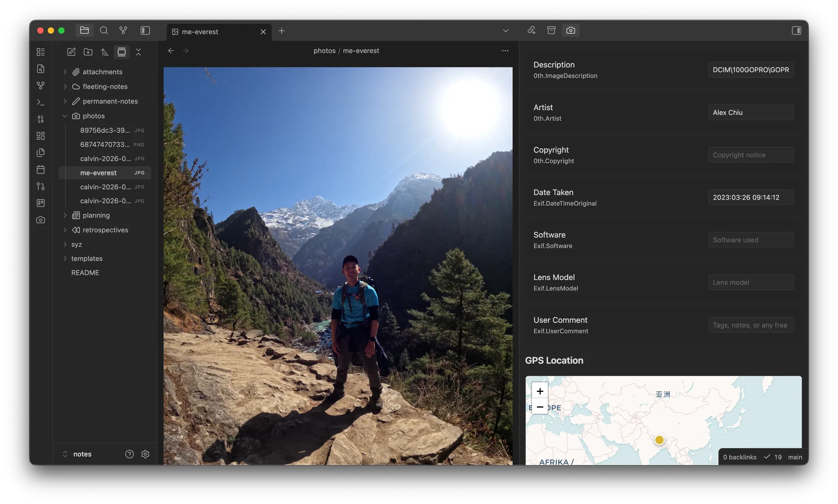This screenshot has width=838, height=504.
Task: Click the Software used input field
Action: [751, 240]
